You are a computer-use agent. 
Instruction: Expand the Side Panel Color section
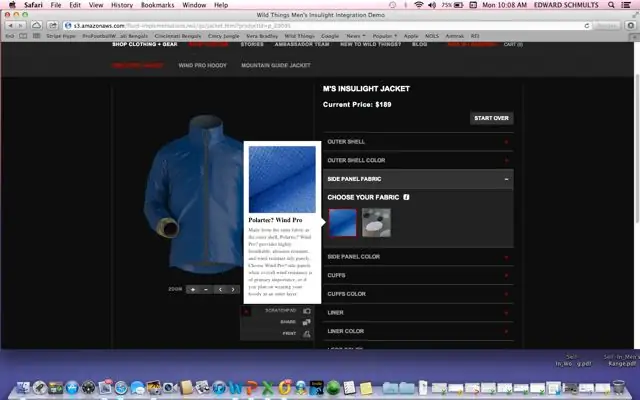(418, 257)
